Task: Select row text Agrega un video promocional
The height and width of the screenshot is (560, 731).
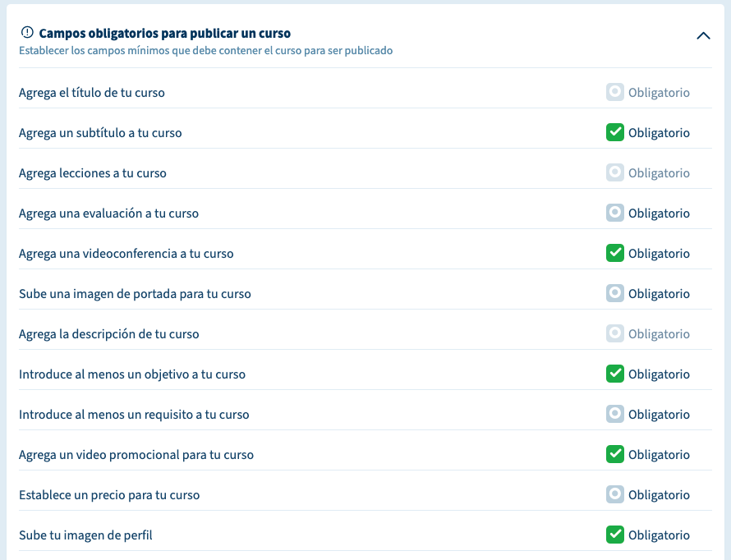Action: (x=136, y=455)
